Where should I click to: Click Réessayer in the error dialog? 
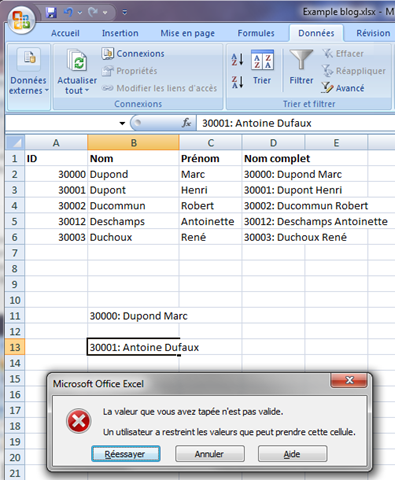coord(126,454)
